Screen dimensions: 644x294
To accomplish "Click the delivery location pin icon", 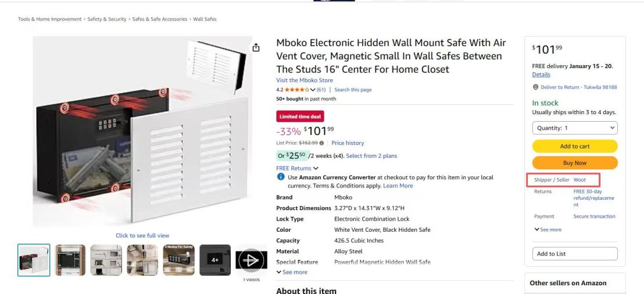I will coord(535,87).
